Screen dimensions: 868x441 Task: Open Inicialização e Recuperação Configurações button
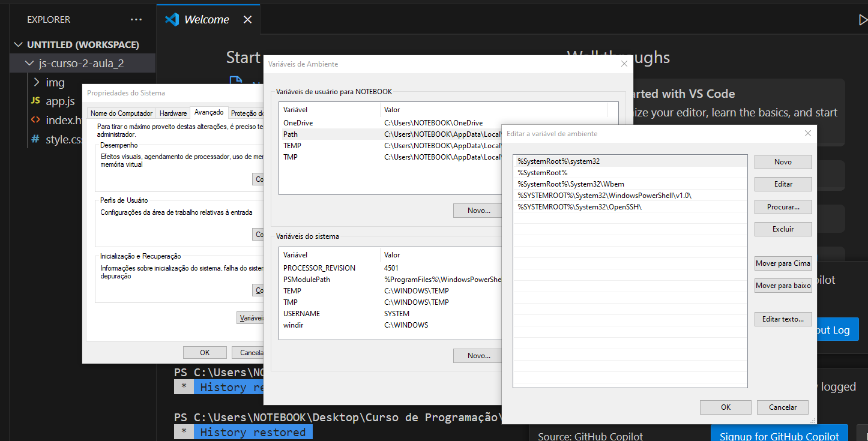pos(258,290)
